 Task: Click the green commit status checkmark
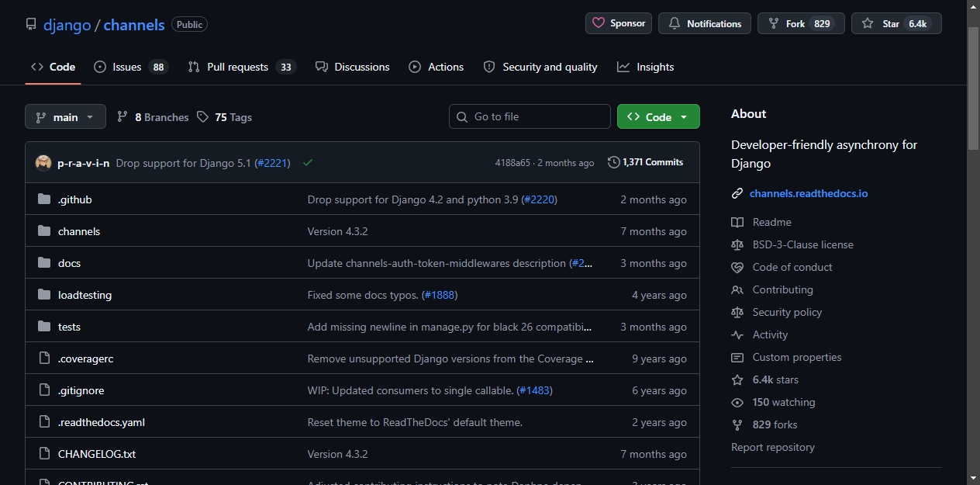[308, 163]
